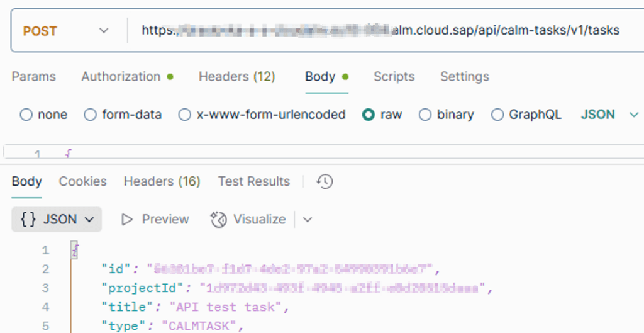Switch to the Authorization tab
Viewport: 644px width, 333px height.
point(127,76)
